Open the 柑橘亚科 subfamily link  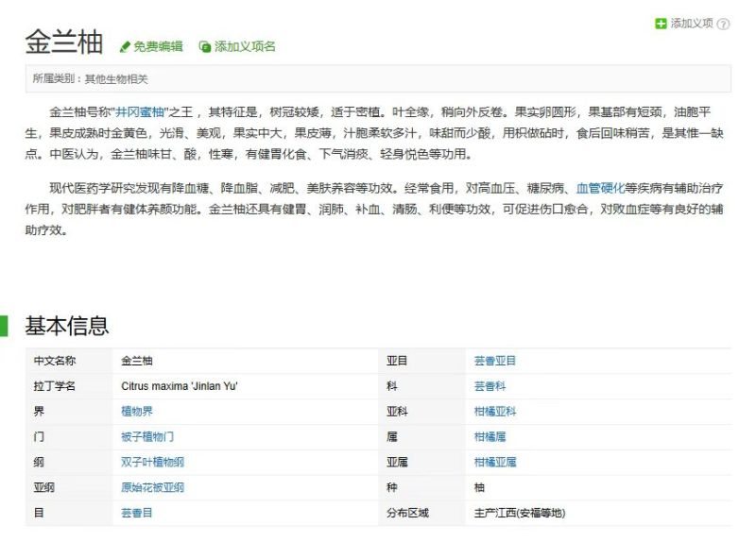pos(495,412)
